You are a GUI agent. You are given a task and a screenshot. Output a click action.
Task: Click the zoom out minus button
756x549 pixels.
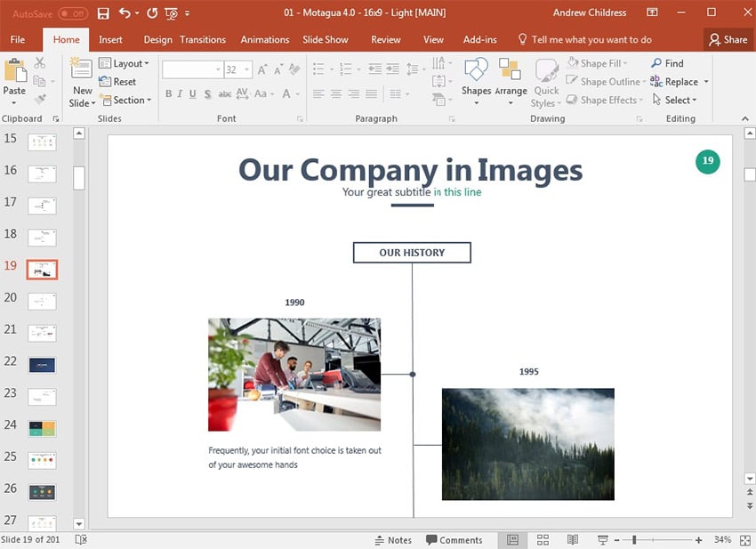[x=616, y=540]
